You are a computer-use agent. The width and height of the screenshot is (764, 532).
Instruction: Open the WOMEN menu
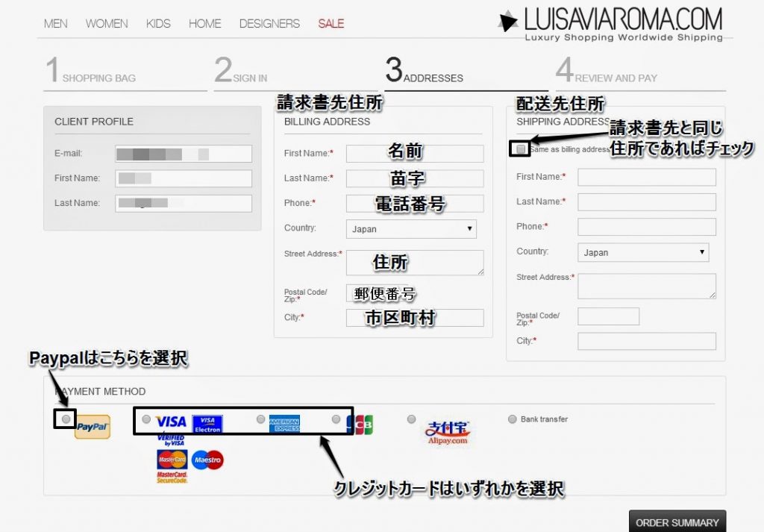(107, 23)
